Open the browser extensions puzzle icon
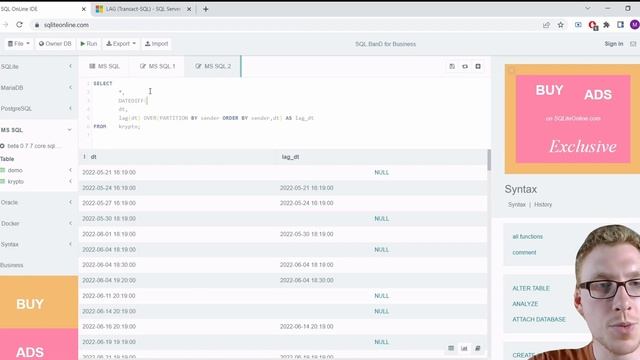 pos(607,25)
